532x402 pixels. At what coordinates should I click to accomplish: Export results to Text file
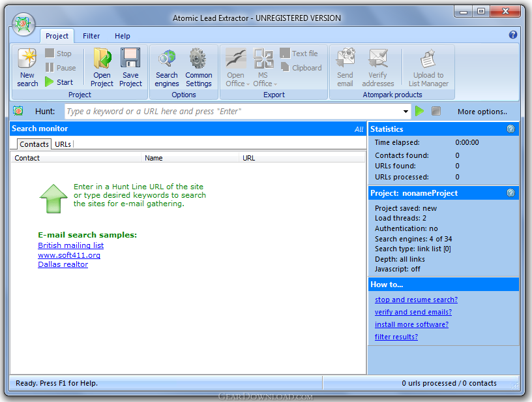click(x=299, y=54)
